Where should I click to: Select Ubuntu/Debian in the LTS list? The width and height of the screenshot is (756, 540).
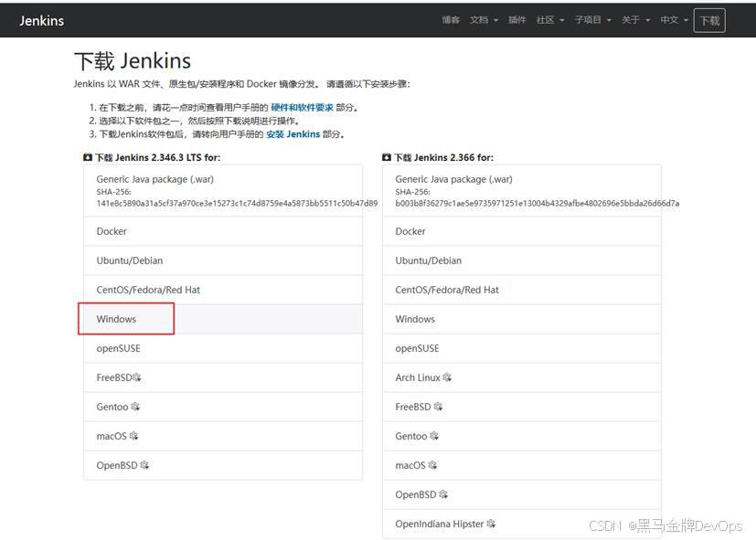coord(223,261)
